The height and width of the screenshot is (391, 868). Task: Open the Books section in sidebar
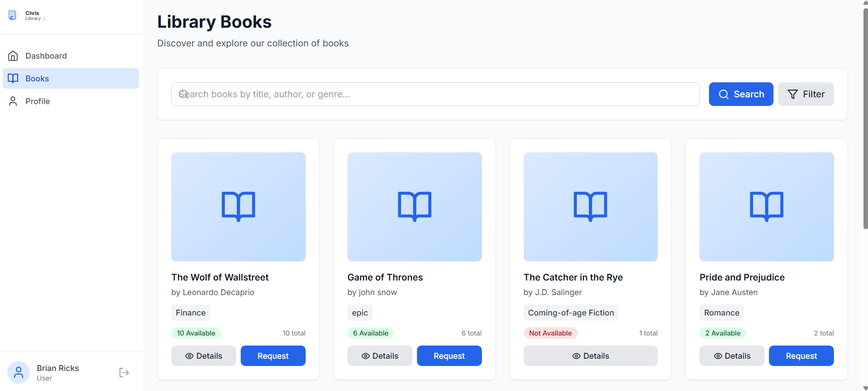coord(71,79)
